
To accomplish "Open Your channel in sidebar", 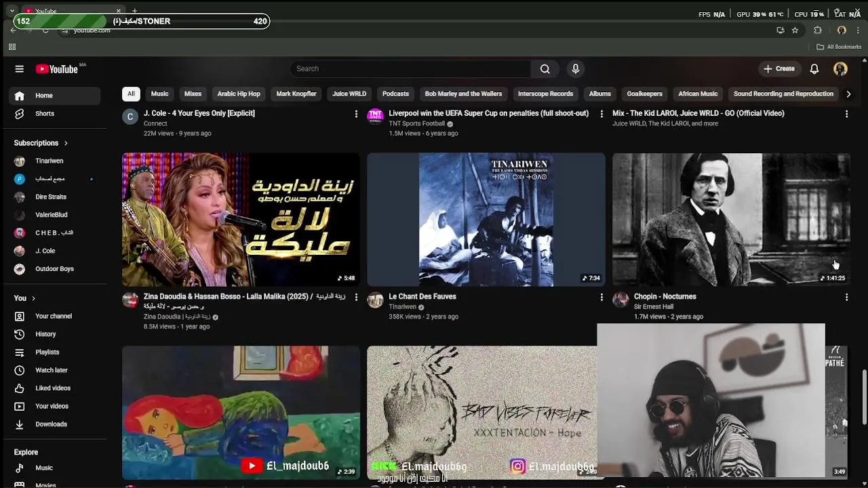I will coord(56,316).
